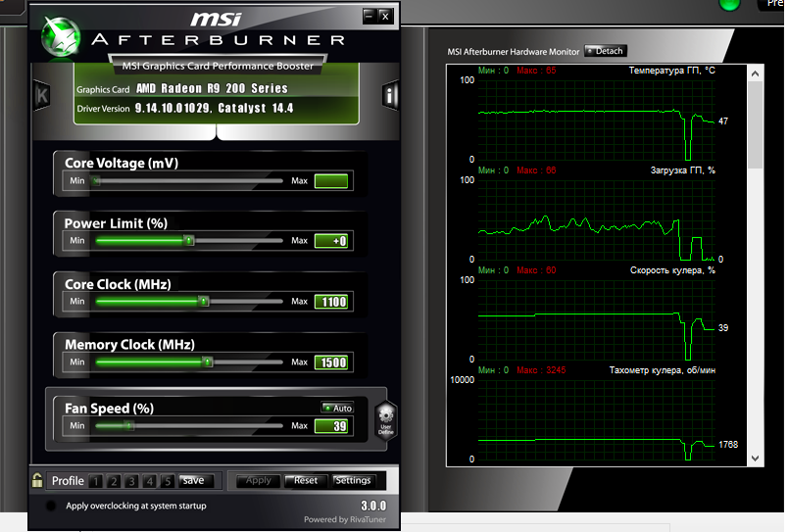The width and height of the screenshot is (788, 532).
Task: Reset the settings to defaults
Action: (305, 481)
